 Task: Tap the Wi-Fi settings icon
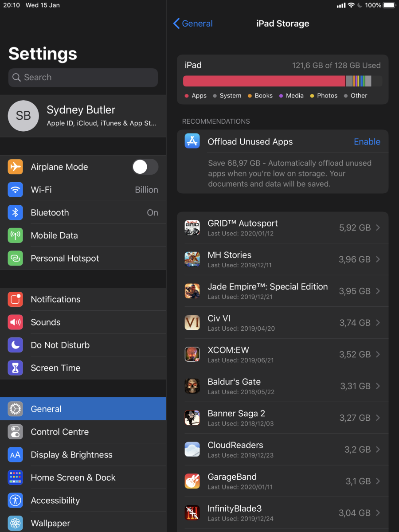[15, 190]
